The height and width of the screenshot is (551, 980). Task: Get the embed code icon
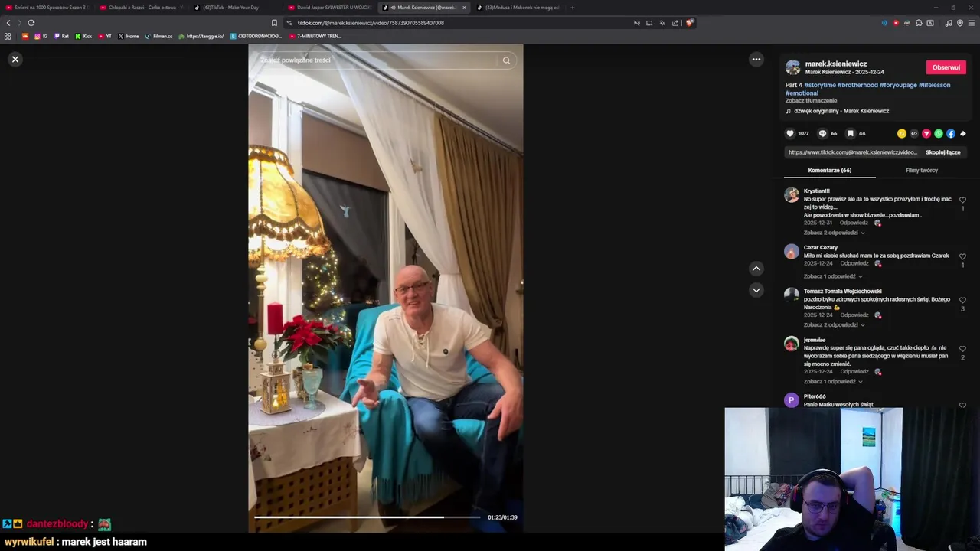pos(914,133)
